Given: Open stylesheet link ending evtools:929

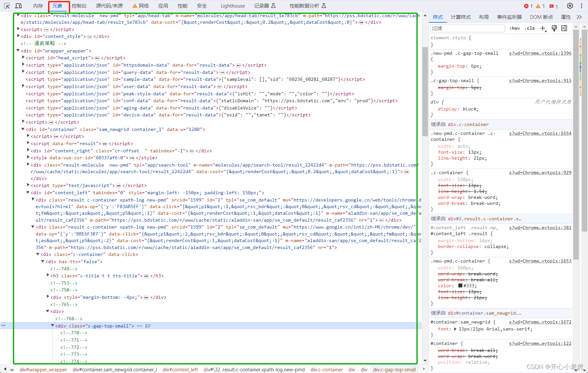Looking at the screenshot, I should tap(540, 172).
